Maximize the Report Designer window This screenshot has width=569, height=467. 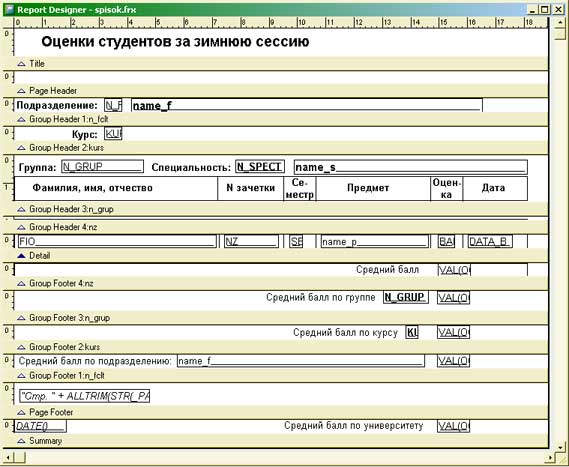click(x=544, y=10)
